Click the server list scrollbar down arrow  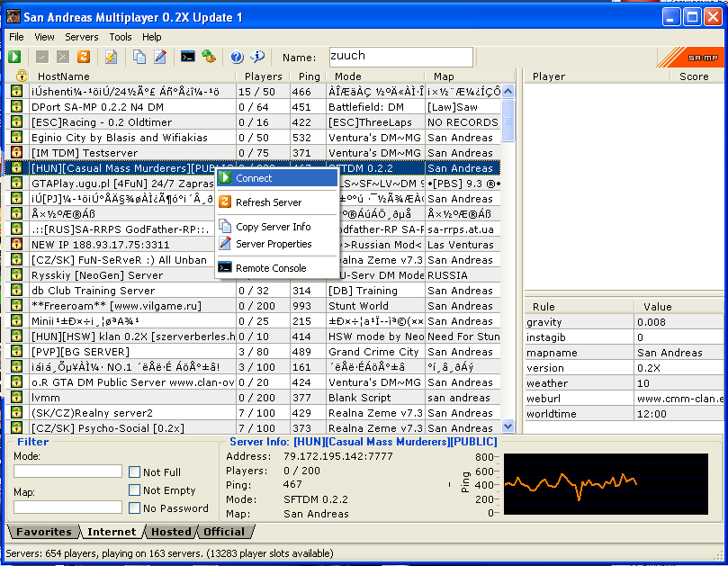tap(508, 426)
